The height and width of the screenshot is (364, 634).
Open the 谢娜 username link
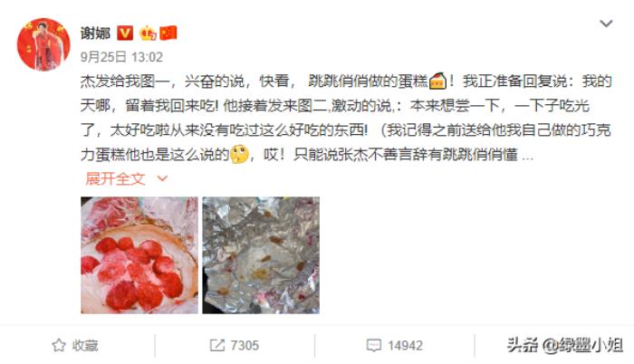[95, 34]
